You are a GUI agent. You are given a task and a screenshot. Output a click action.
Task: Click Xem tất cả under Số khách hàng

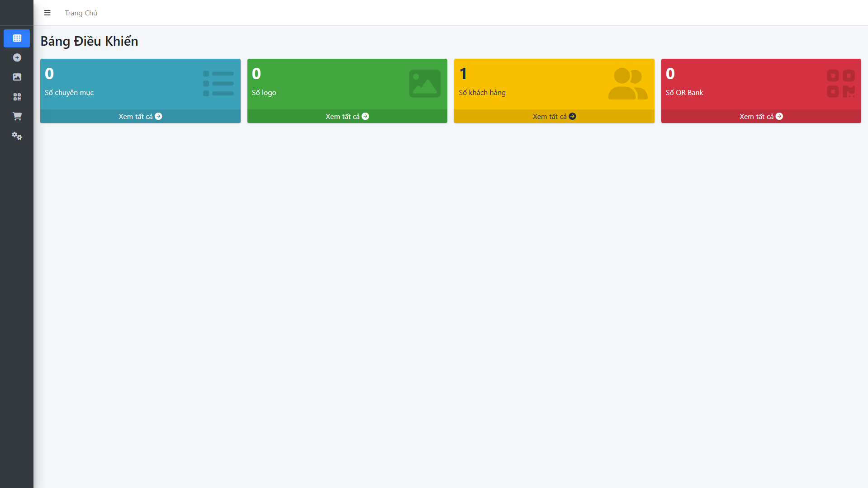coord(554,116)
